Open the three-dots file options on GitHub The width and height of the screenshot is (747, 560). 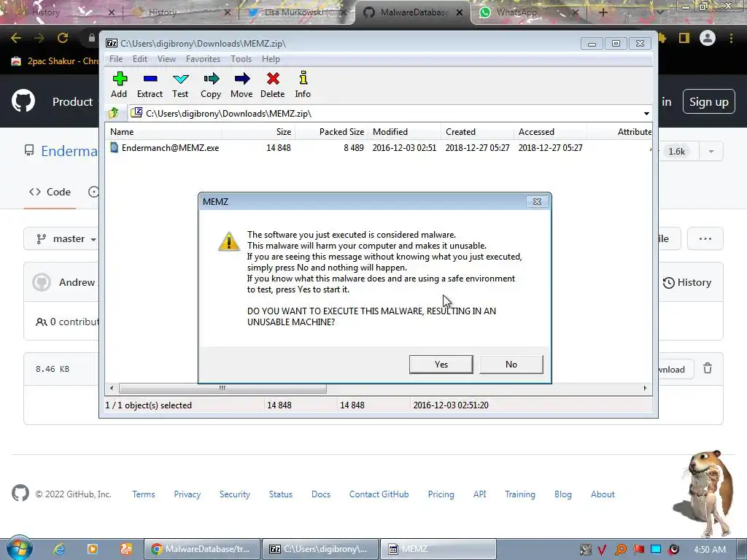(x=705, y=238)
